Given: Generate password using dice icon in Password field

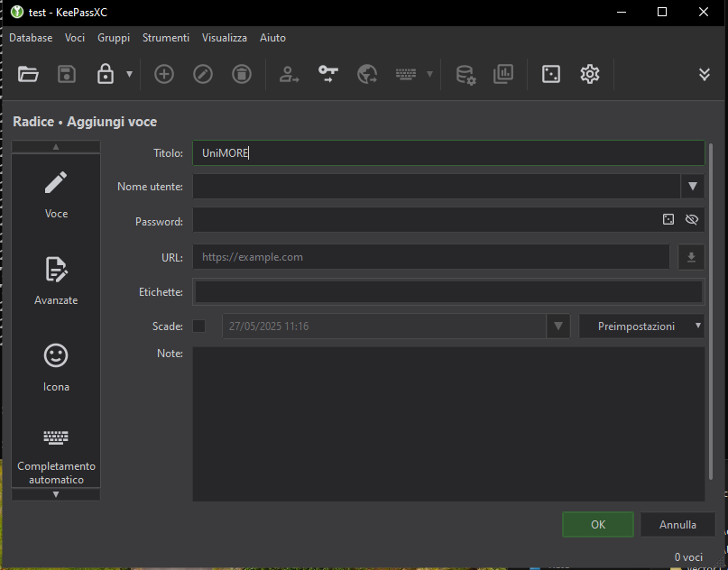Looking at the screenshot, I should [668, 219].
